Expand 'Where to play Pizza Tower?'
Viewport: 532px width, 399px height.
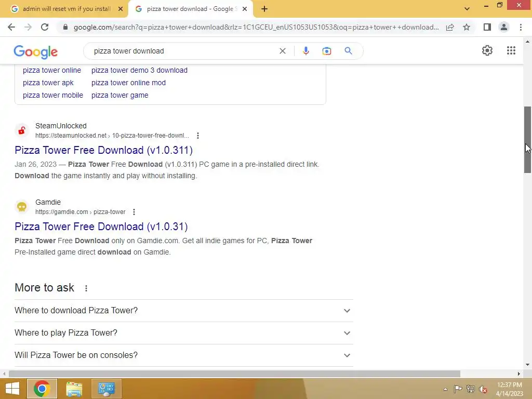184,333
